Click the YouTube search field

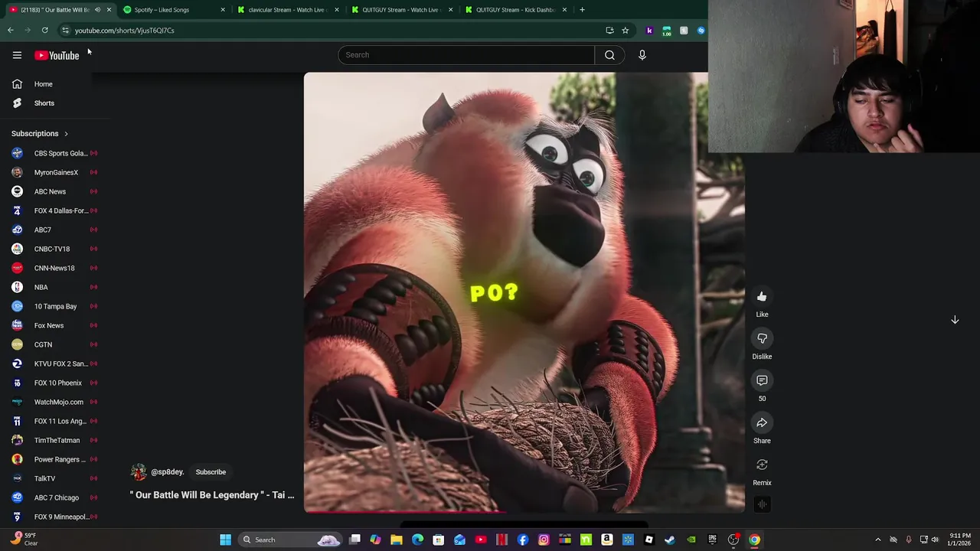point(466,55)
